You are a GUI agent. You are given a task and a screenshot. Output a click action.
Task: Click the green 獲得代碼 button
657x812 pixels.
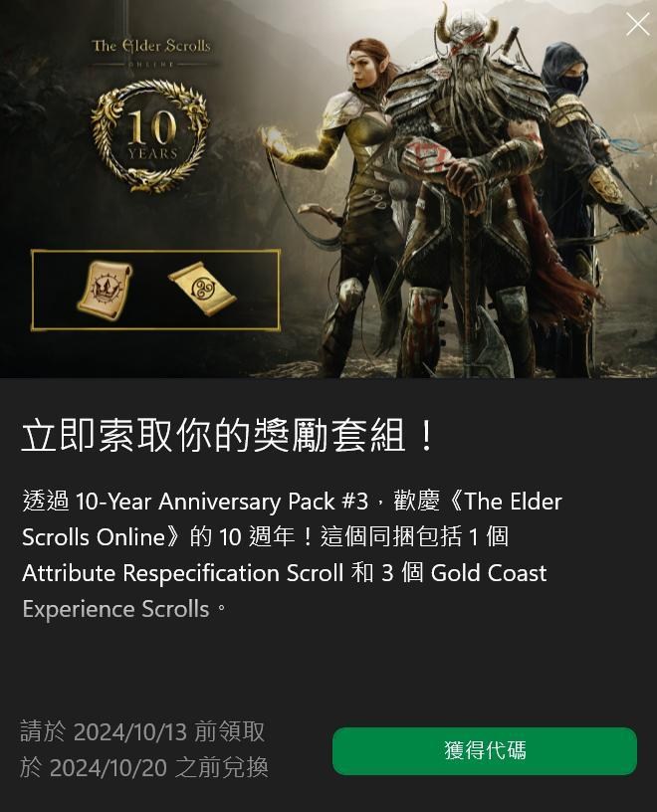485,751
